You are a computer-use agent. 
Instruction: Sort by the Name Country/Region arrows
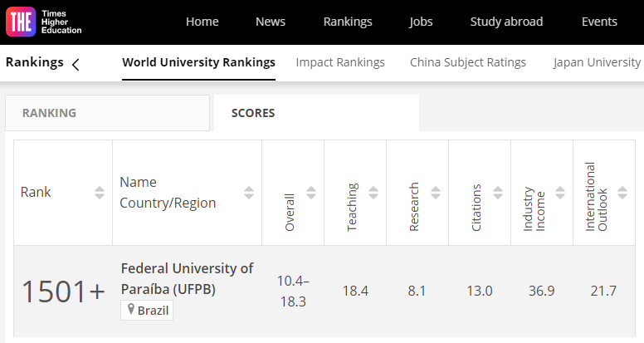point(249,193)
